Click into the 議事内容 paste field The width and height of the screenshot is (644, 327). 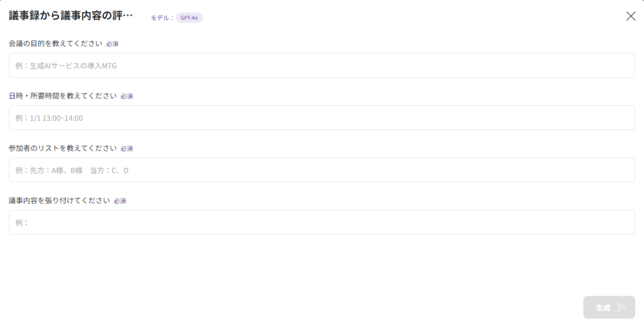click(321, 222)
